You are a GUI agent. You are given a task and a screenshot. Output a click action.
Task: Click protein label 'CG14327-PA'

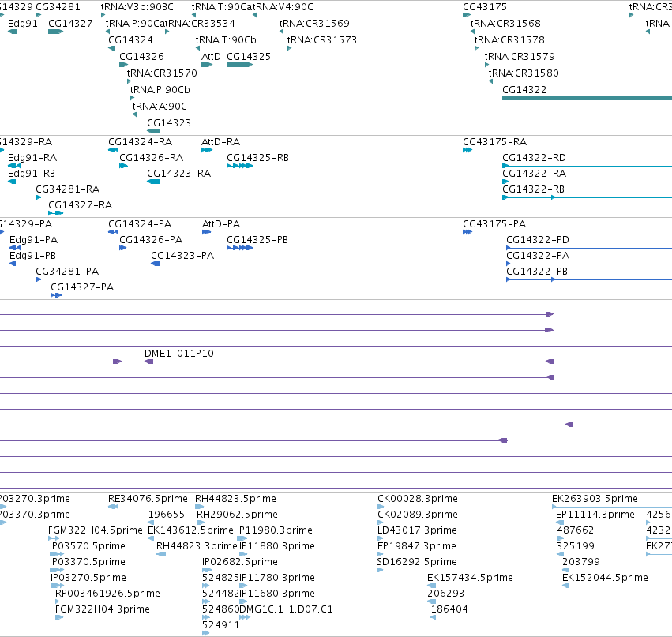(82, 287)
